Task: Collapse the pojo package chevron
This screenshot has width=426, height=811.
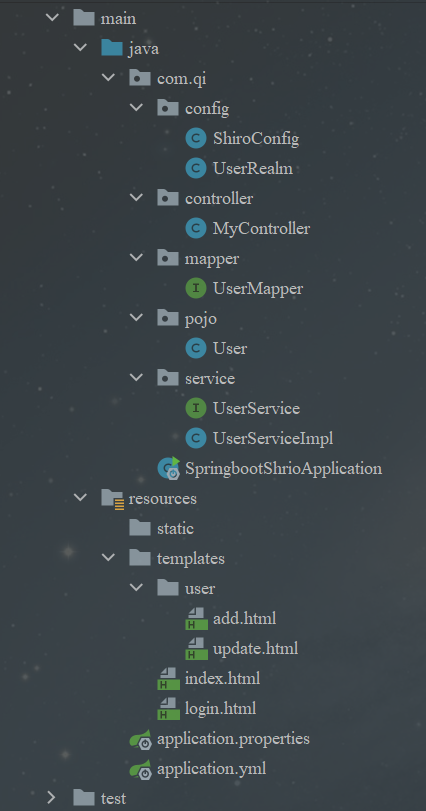Action: click(x=136, y=318)
